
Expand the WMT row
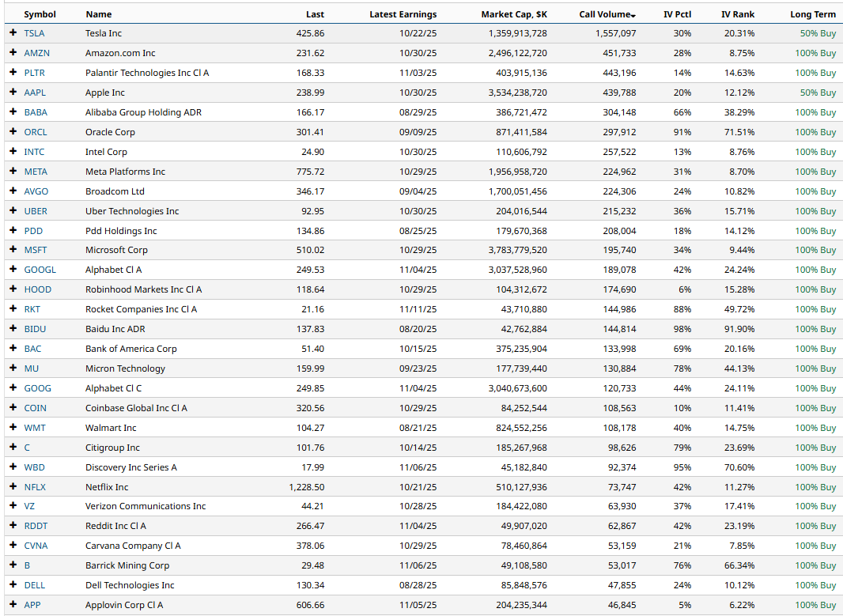[x=13, y=428]
